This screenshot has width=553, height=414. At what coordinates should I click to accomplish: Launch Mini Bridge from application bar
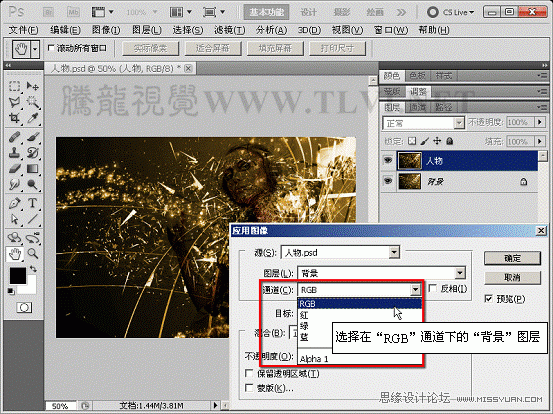[x=73, y=12]
